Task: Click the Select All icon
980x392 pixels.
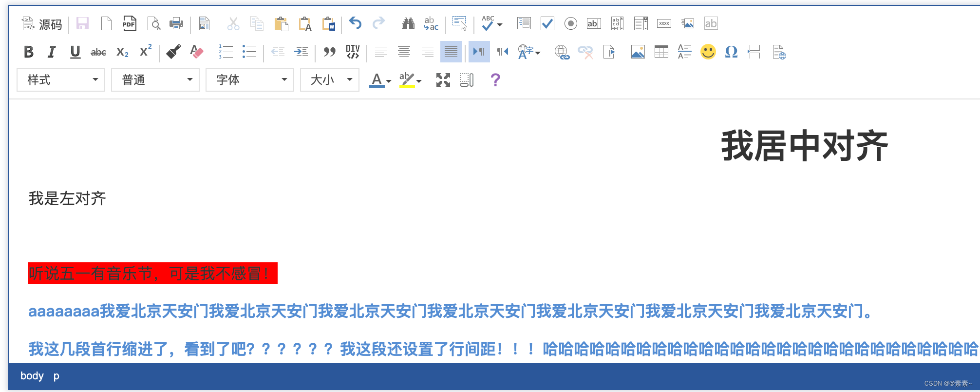Action: click(459, 23)
